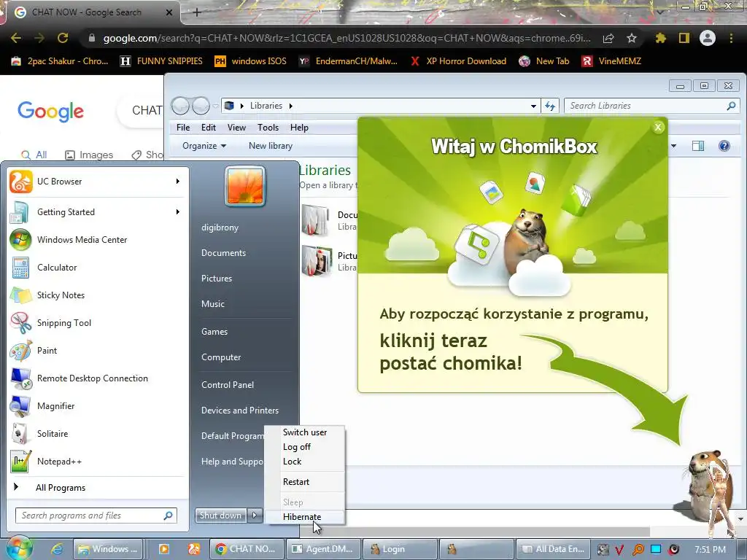Select Hibernate from power menu

[x=302, y=517]
